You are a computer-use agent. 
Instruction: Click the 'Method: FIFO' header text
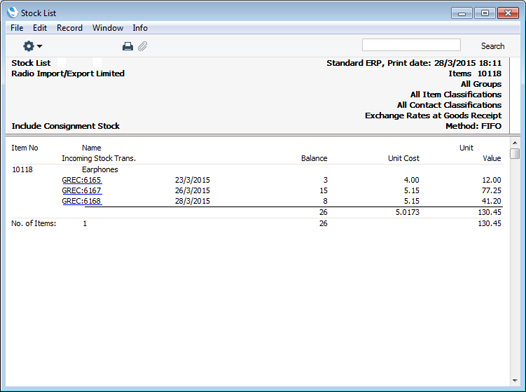click(473, 126)
